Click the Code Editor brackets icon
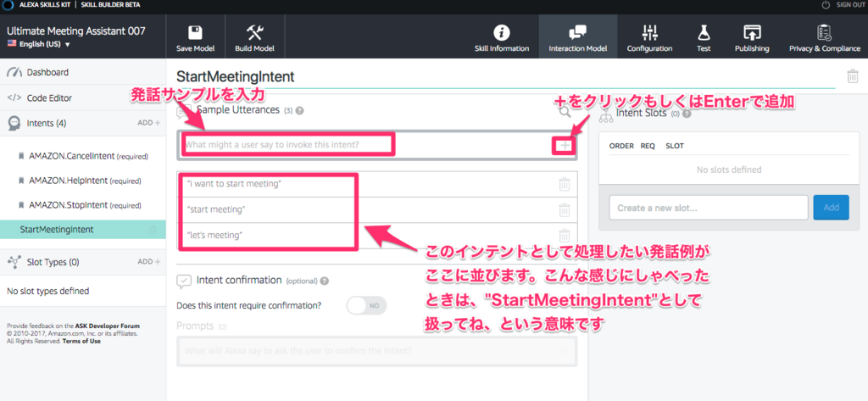Image resolution: width=868 pixels, height=401 pixels. pyautogui.click(x=14, y=97)
